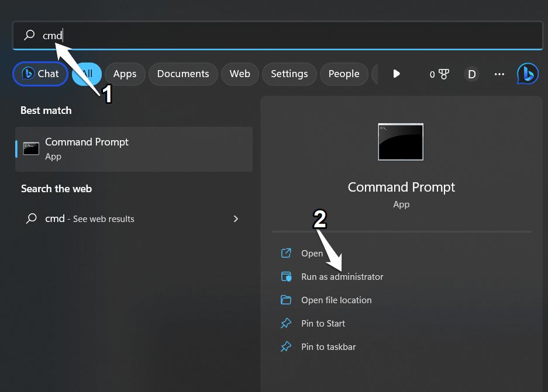Screen dimensions: 548x392
Task: Select the Command Prompt best match result
Action: pos(134,149)
